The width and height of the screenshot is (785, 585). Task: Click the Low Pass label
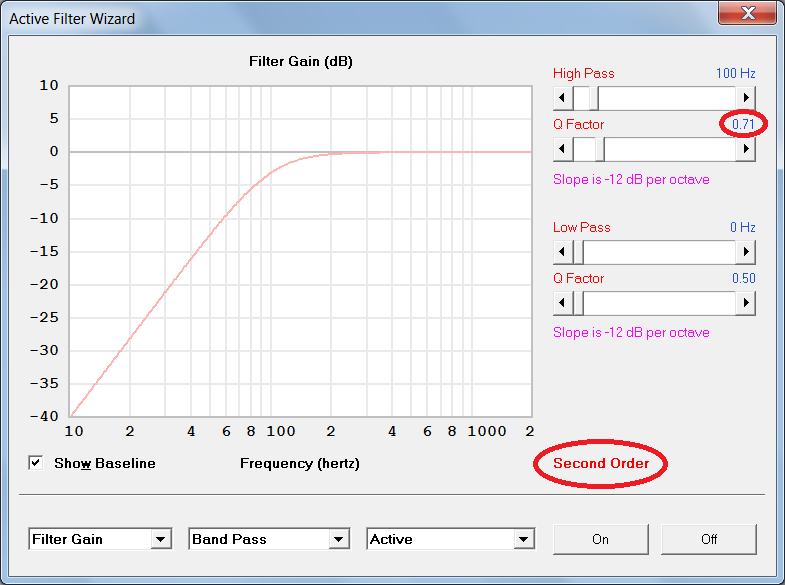581,227
